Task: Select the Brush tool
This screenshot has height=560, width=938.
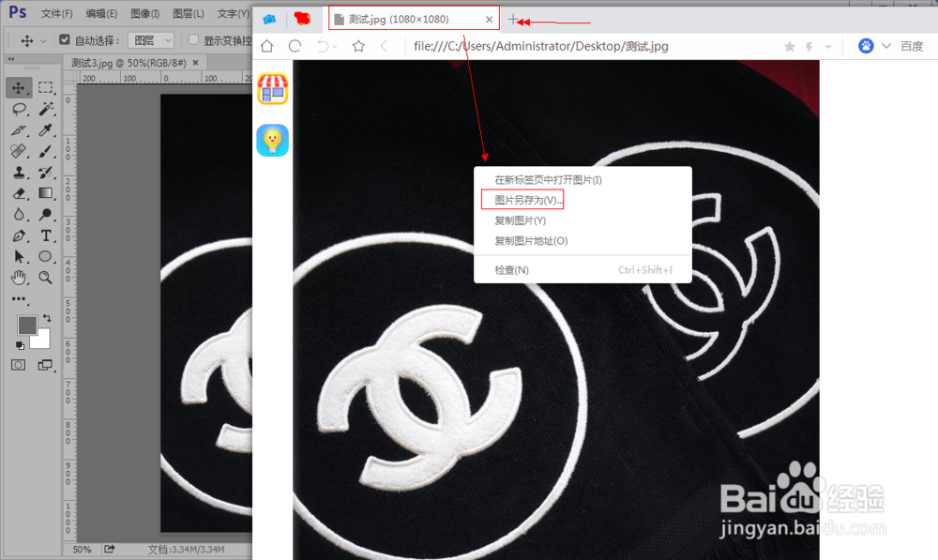Action: pos(45,151)
